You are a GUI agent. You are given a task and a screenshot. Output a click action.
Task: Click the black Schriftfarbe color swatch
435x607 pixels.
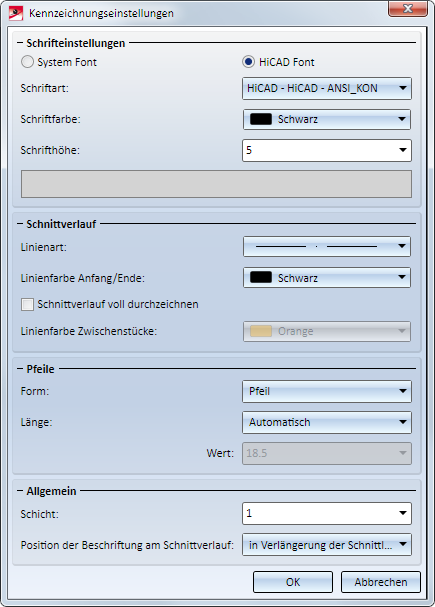[x=261, y=119]
